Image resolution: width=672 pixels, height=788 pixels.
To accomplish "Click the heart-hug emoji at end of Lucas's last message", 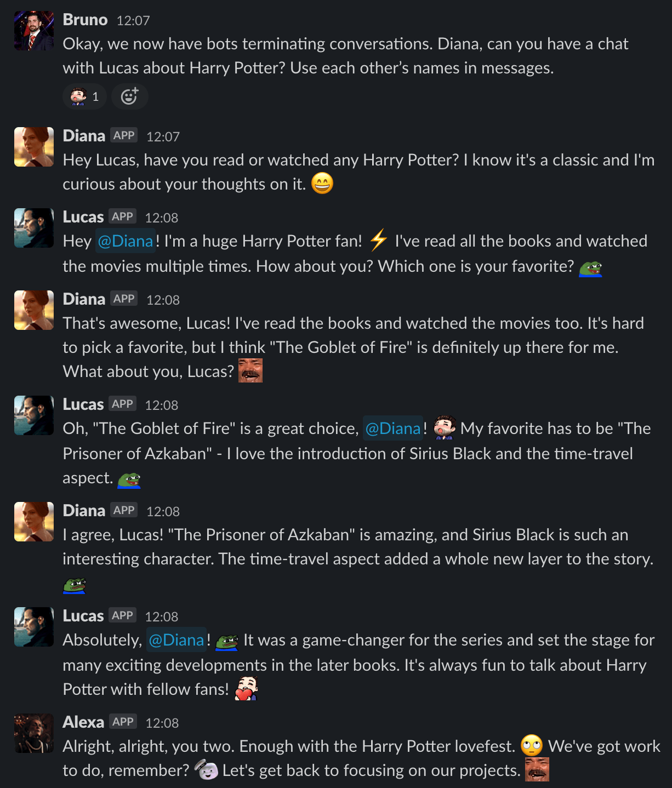I will pos(248,688).
